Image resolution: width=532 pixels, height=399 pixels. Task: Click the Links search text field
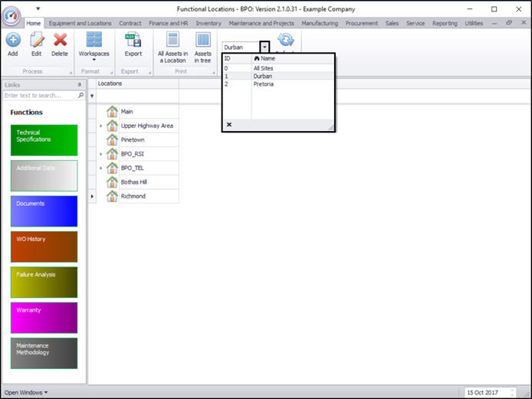[40, 95]
